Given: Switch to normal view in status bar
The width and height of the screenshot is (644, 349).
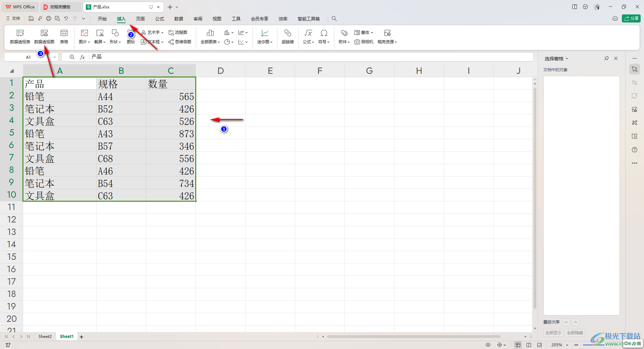Looking at the screenshot, I should (x=518, y=345).
